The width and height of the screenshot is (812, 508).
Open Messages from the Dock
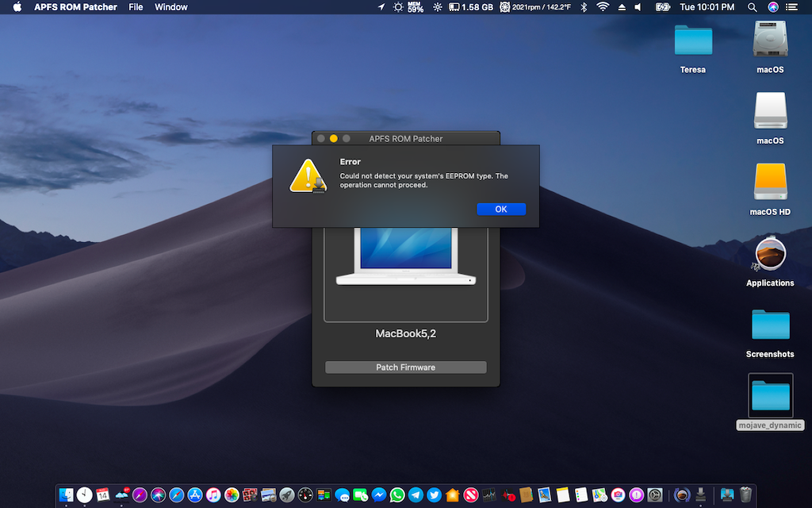pos(342,495)
